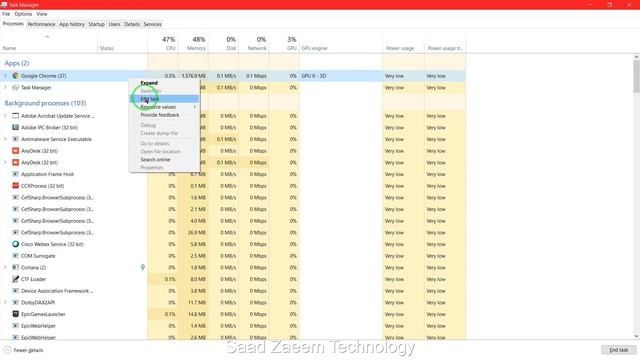Click the CCXProcess (32 bit) icon

[x=16, y=186]
